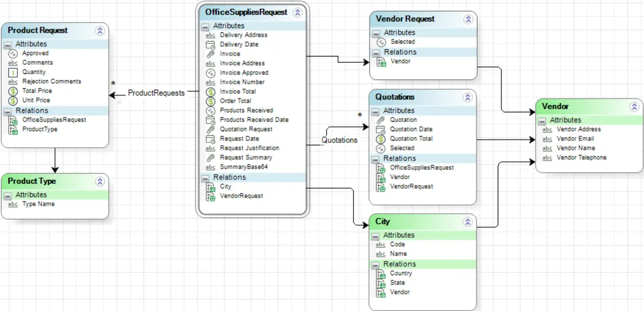Click relation icon beside ProductType
The image size is (644, 311).
tap(13, 130)
